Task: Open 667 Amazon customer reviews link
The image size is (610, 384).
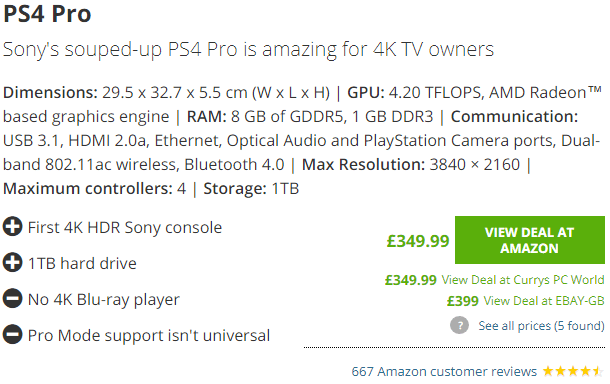Action: coord(444,371)
